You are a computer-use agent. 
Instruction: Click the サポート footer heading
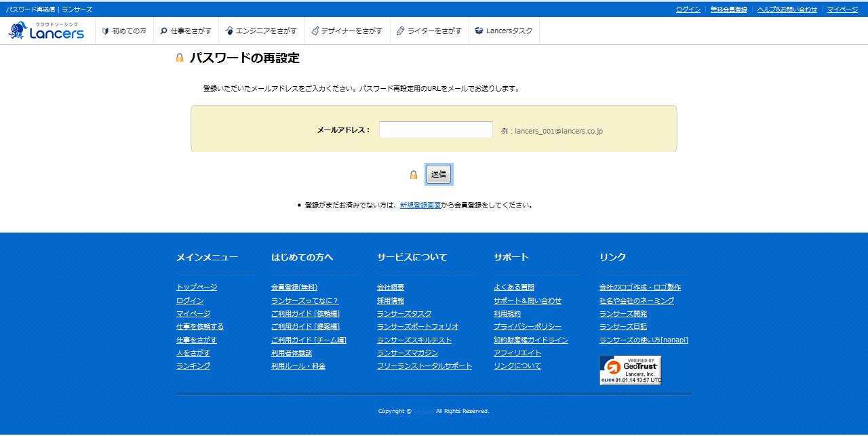pyautogui.click(x=511, y=258)
